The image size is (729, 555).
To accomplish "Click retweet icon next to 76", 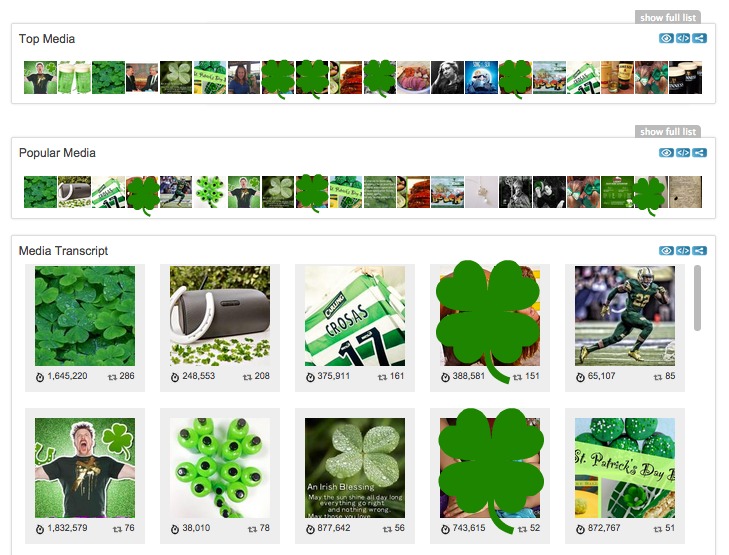I will (x=117, y=529).
